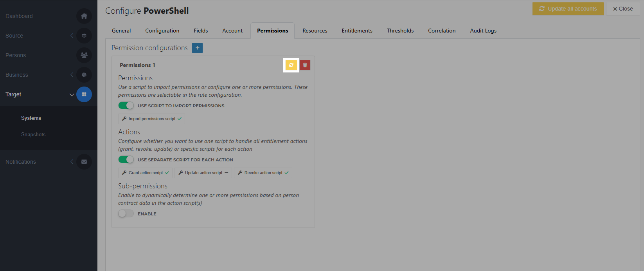
Task: Click the Source layers icon in sidebar
Action: pyautogui.click(x=84, y=36)
